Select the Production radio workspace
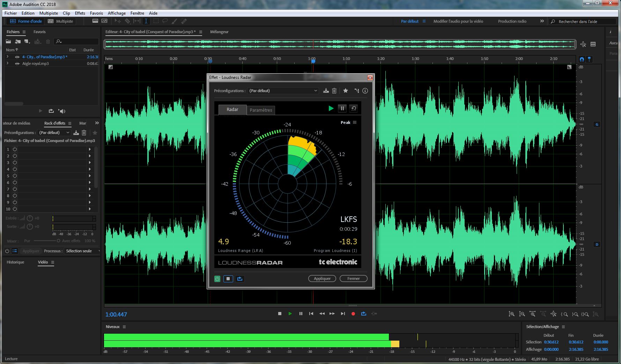The height and width of the screenshot is (364, 621). coord(512,21)
